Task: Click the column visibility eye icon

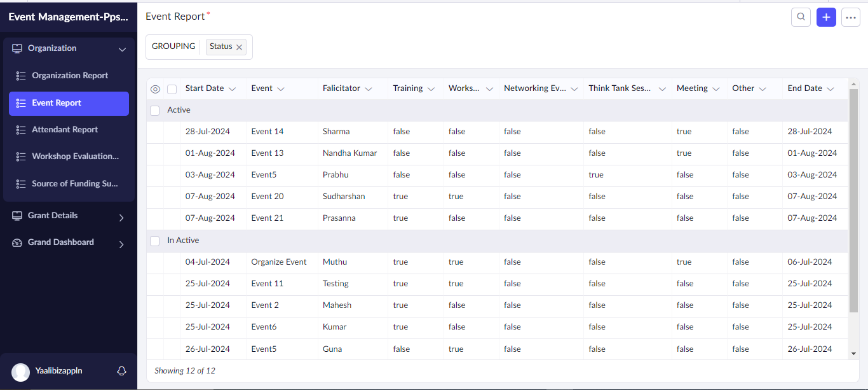Action: point(155,89)
